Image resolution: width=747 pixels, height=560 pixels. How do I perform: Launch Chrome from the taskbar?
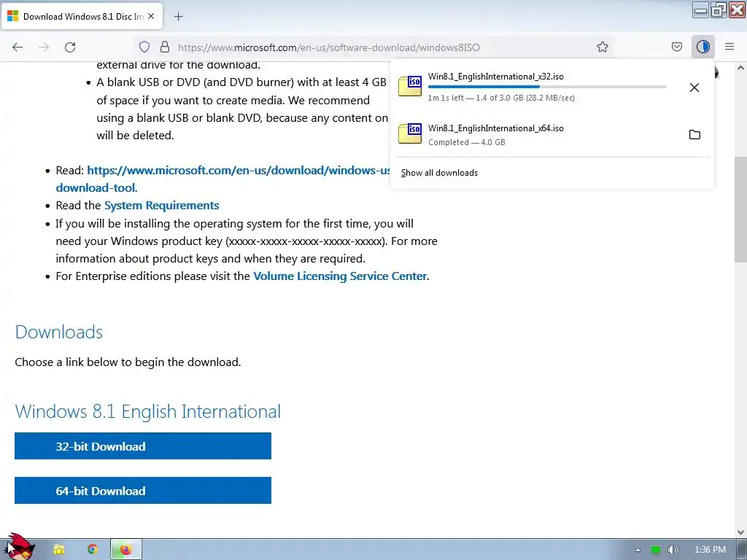click(x=93, y=550)
